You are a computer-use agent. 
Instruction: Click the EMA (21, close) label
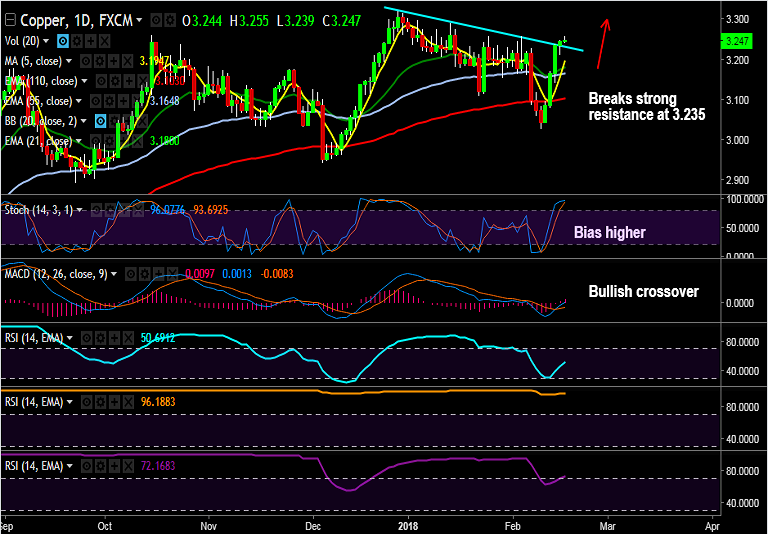(x=39, y=141)
